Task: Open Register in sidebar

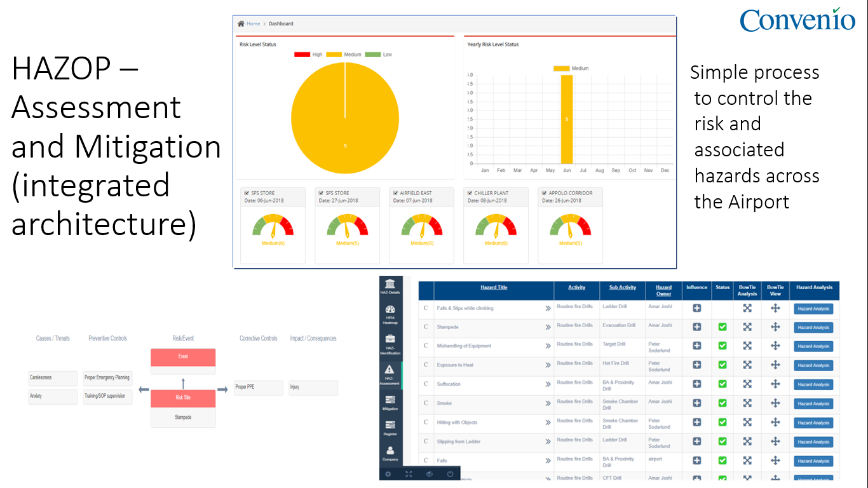Action: 390,428
